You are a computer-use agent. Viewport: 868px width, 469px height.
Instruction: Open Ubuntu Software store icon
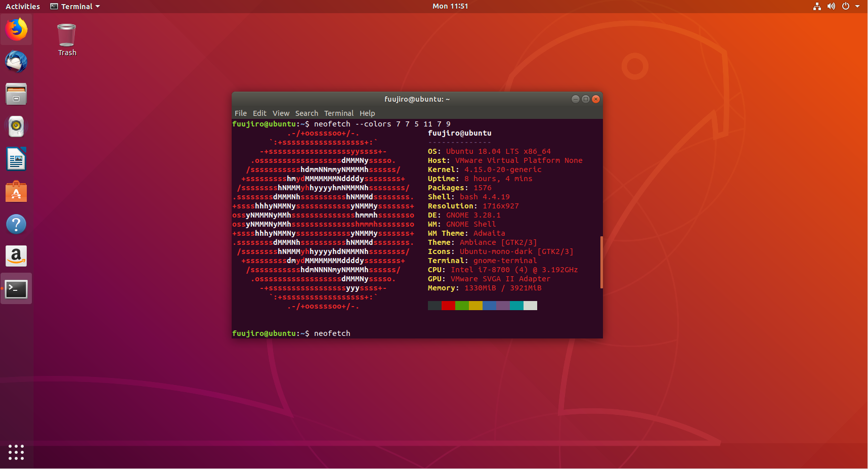tap(16, 192)
